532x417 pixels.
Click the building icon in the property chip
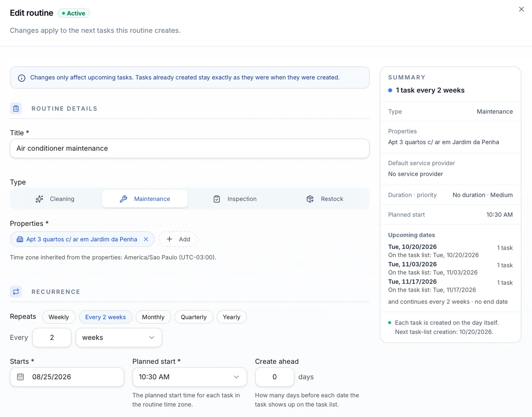pos(20,239)
